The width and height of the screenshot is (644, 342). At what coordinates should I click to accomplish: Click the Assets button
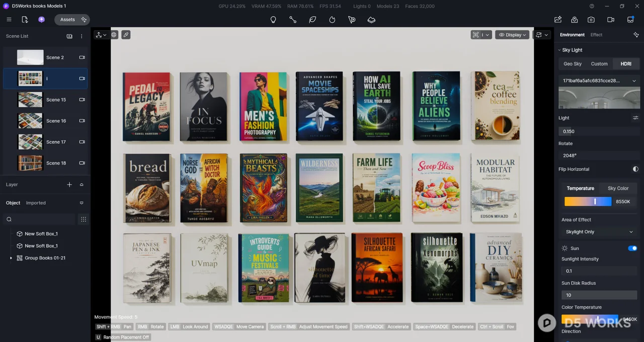(x=67, y=20)
